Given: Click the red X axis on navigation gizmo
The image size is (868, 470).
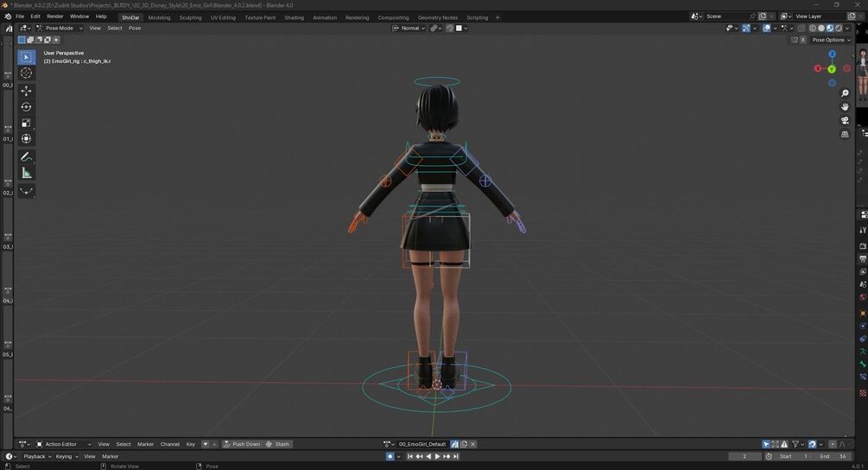Looking at the screenshot, I should click(x=818, y=68).
